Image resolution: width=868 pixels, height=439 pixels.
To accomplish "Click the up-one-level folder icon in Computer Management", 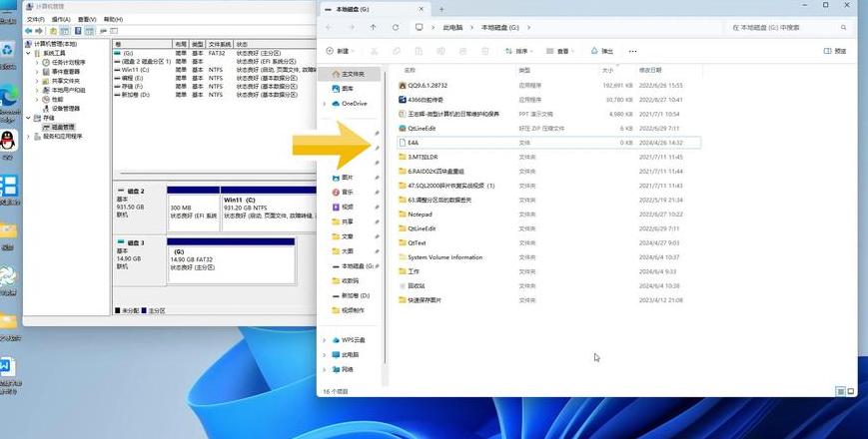I will 53,31.
